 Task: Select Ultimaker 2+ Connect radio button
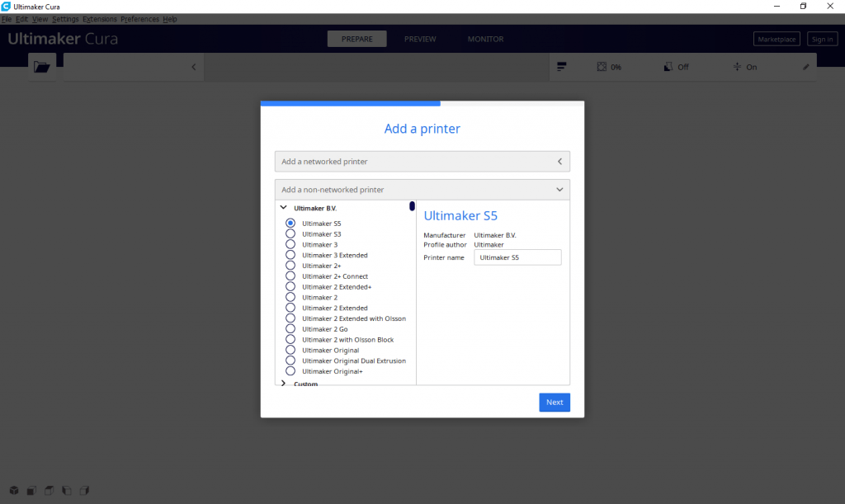[x=290, y=276]
